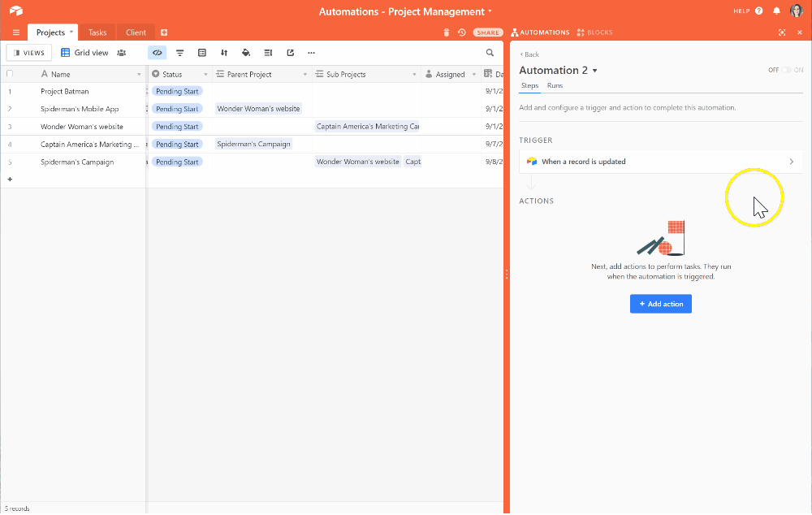Open the notifications bell

coord(776,11)
